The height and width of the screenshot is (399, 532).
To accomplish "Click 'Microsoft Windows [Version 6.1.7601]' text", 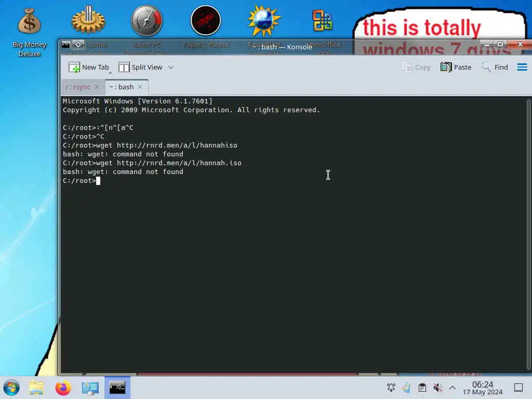I will [137, 101].
